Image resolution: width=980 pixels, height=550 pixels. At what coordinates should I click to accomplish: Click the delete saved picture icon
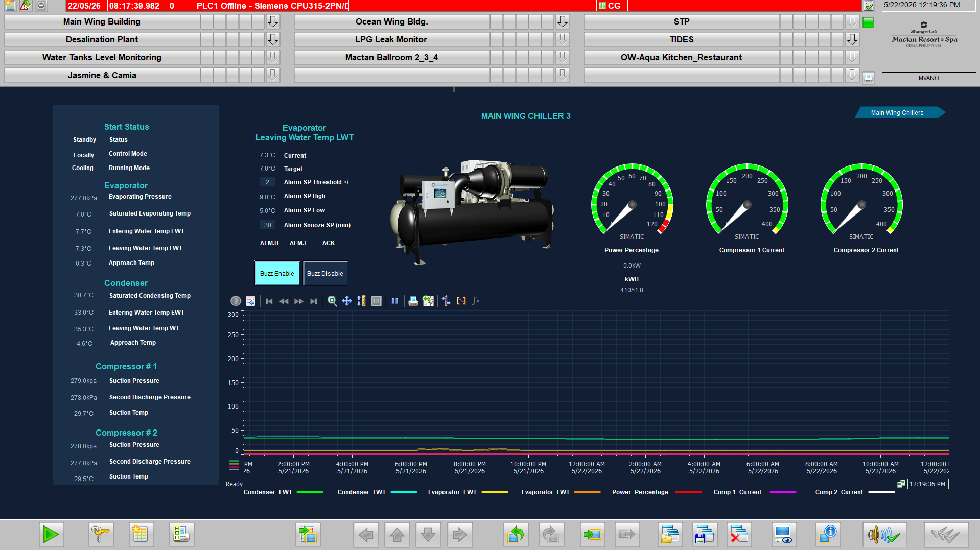[739, 535]
